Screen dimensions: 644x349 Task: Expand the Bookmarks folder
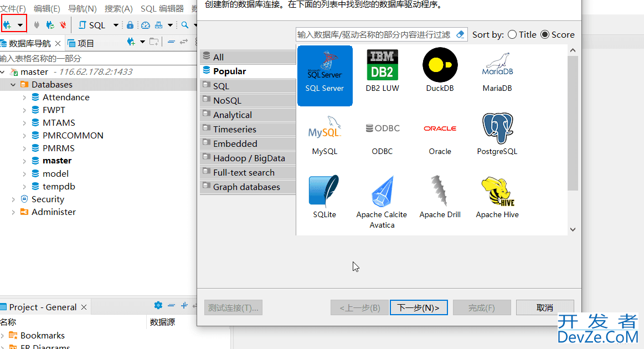2,336
